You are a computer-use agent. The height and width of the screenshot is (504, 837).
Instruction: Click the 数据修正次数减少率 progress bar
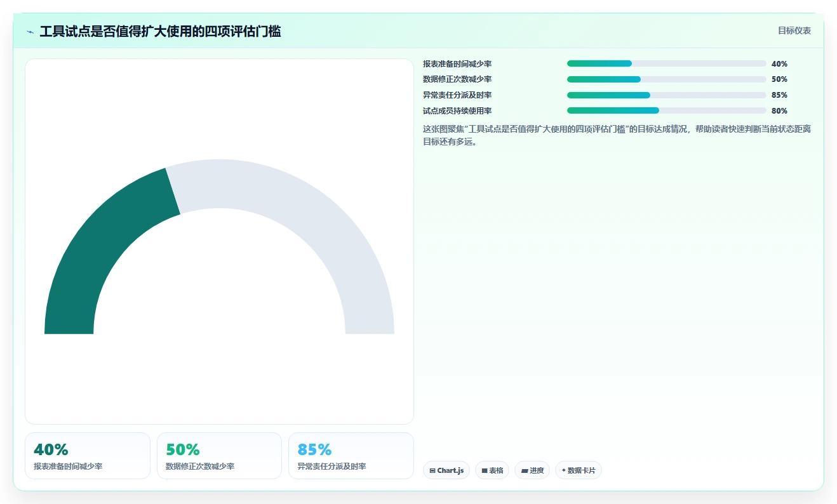[x=666, y=79]
